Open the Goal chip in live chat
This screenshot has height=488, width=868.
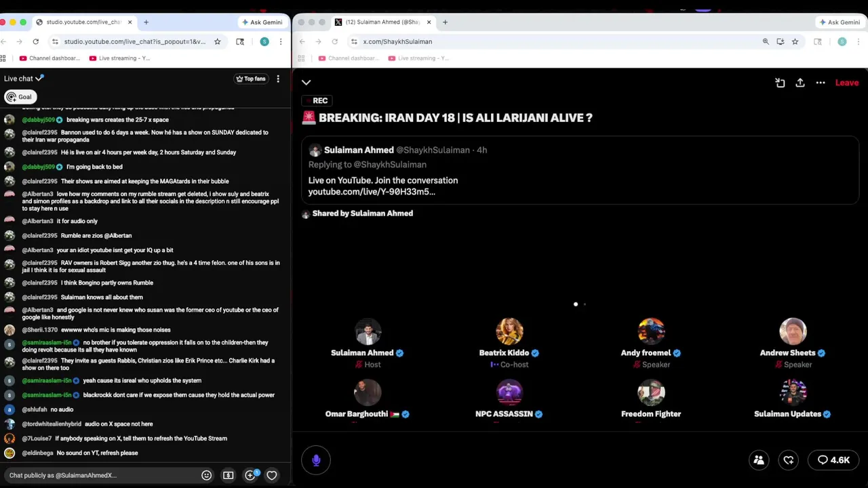click(19, 97)
